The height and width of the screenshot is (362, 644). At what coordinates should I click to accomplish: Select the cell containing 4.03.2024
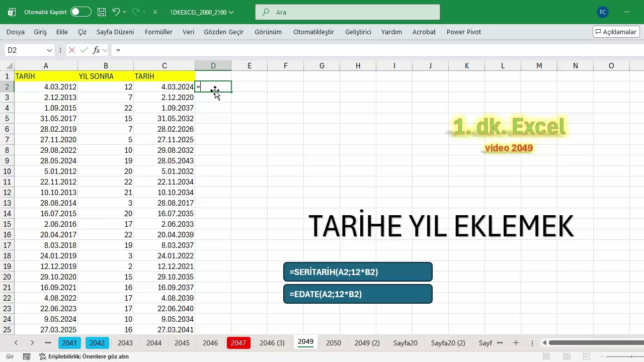pyautogui.click(x=164, y=87)
